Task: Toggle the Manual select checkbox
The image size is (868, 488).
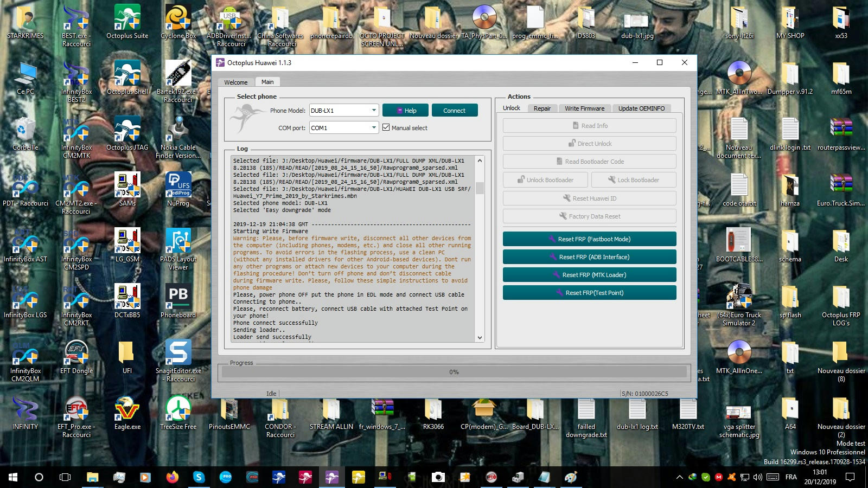Action: tap(386, 127)
